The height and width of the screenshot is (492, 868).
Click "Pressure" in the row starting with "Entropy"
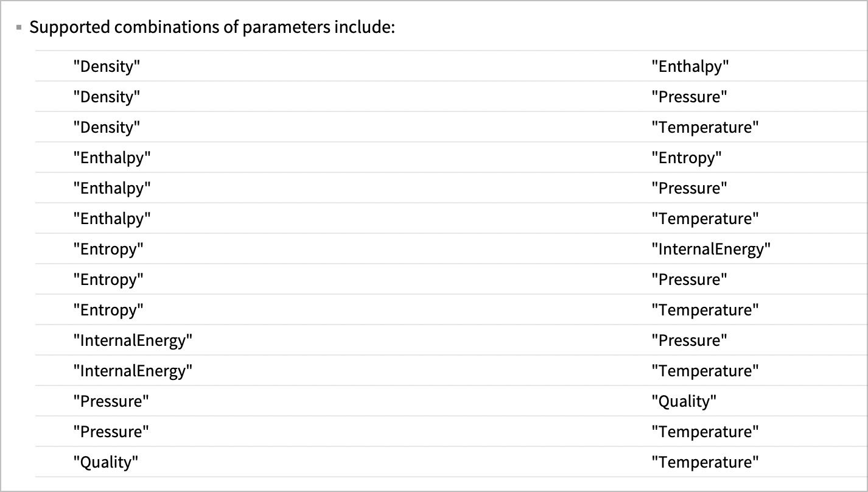pyautogui.click(x=689, y=279)
